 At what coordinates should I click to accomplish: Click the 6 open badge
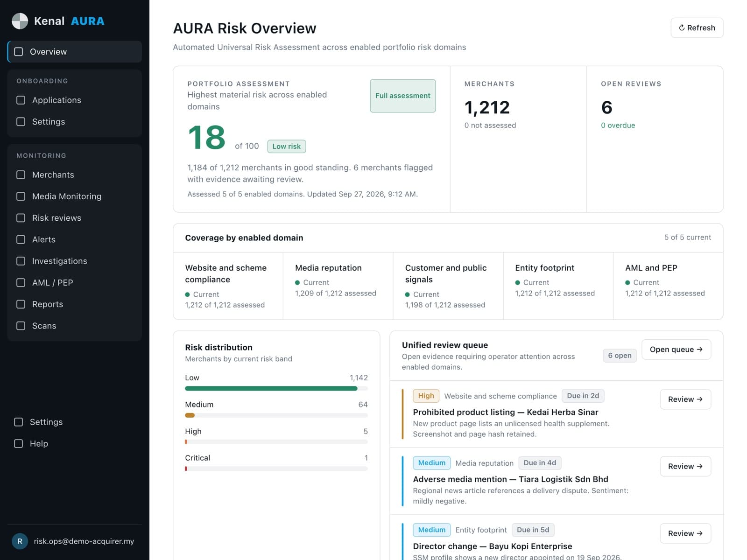(620, 356)
